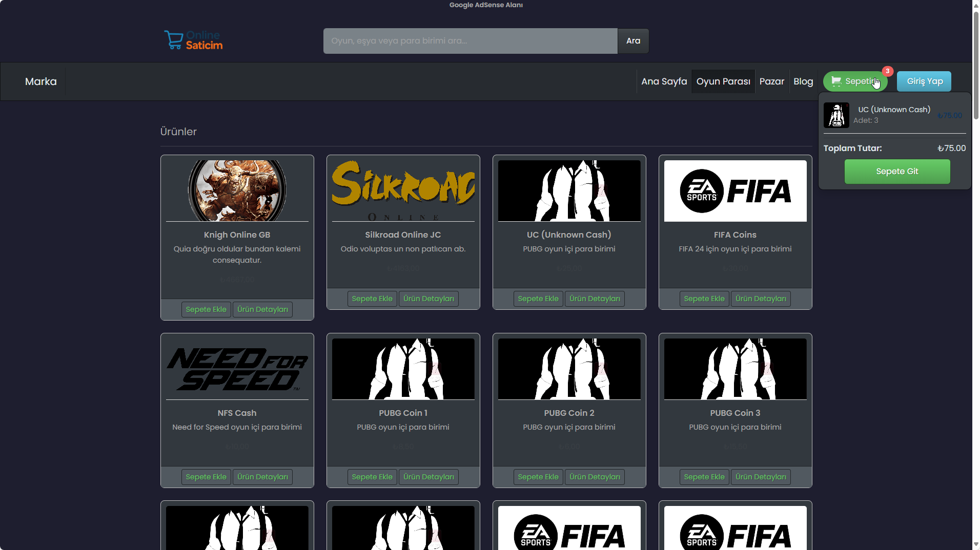980x550 pixels.
Task: View PUBG Coin 3 product details
Action: click(761, 477)
